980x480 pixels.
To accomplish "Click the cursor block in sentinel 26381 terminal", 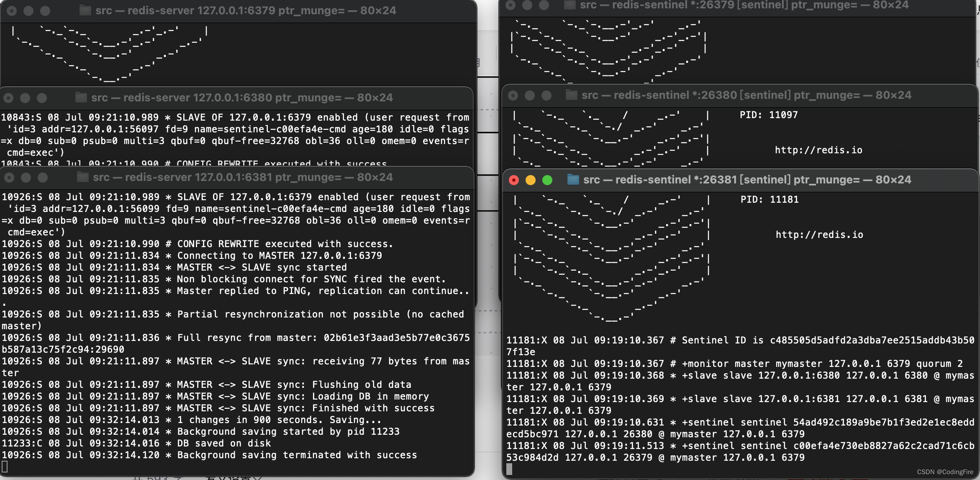I will [509, 469].
